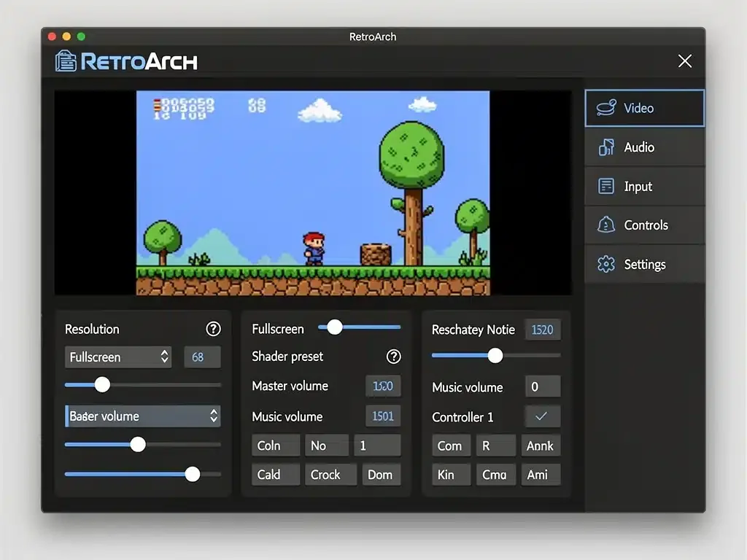
Task: Click the Kin button
Action: [451, 474]
